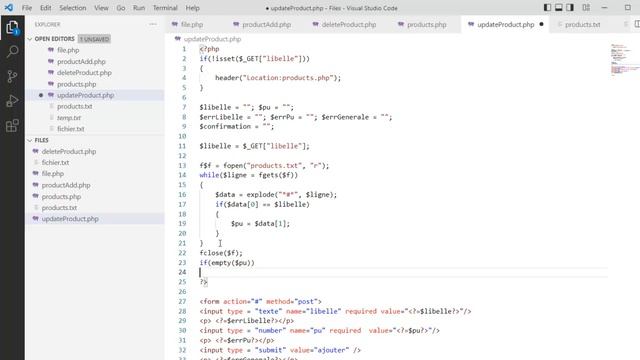
Task: Open customize layout icon
Action: pyautogui.click(x=586, y=8)
